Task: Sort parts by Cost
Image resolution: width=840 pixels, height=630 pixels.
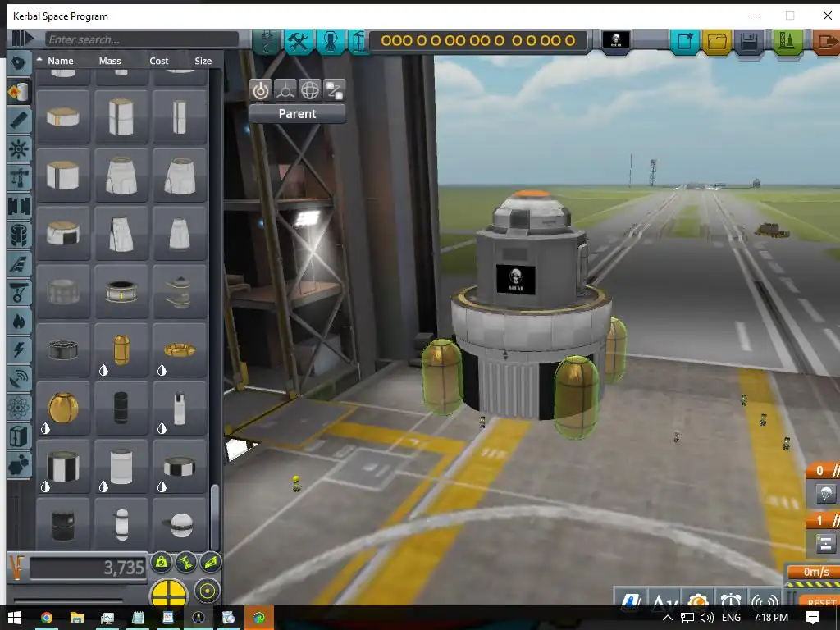Action: tap(158, 61)
